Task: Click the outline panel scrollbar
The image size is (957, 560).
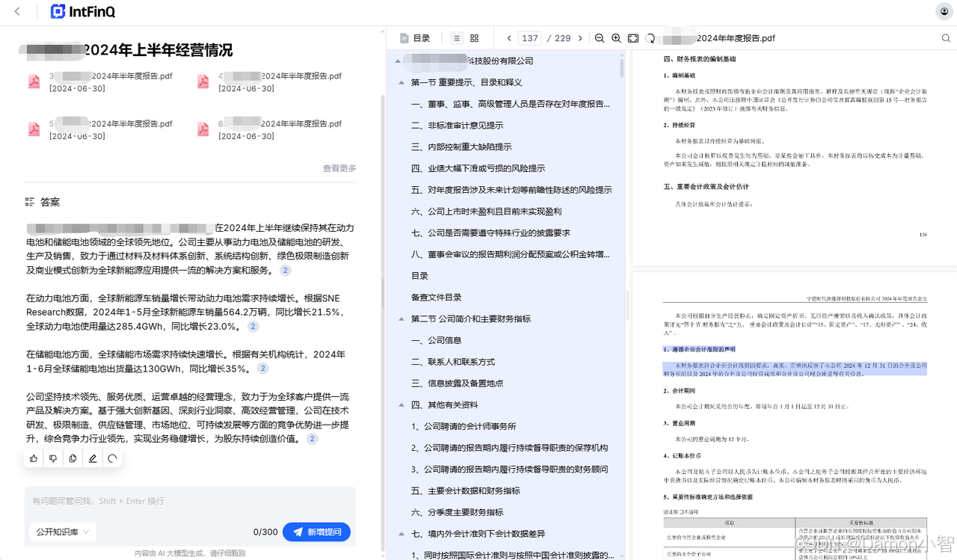Action: pyautogui.click(x=622, y=67)
